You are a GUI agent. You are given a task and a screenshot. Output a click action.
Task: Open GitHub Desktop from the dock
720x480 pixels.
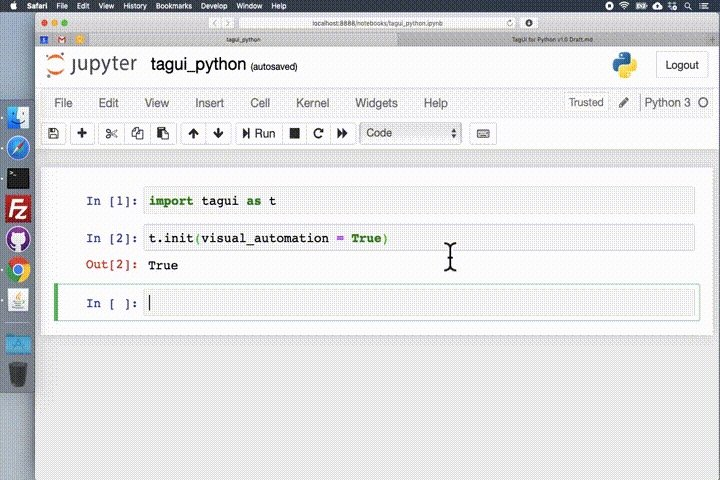click(18, 239)
